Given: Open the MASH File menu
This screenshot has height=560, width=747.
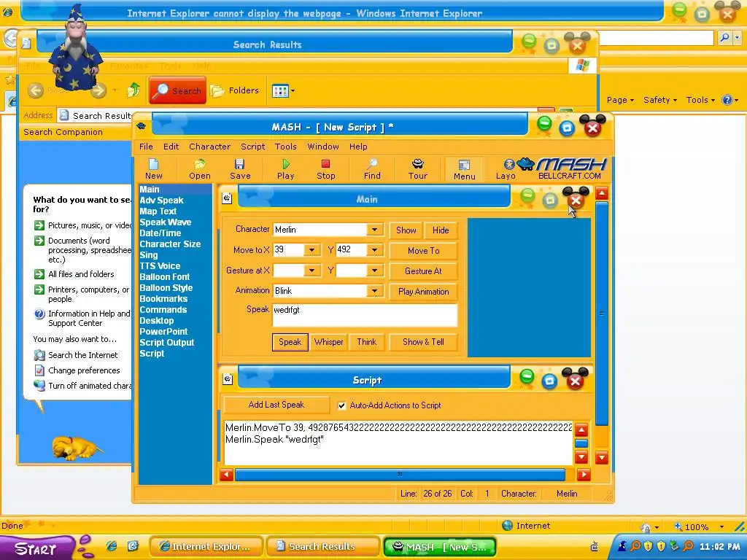Looking at the screenshot, I should click(146, 147).
